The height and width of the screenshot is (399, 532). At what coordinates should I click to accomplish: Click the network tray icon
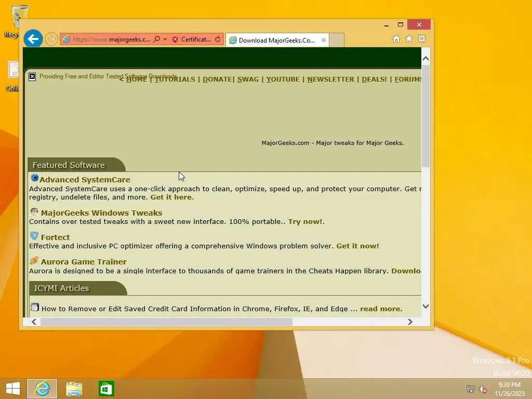[x=470, y=389]
